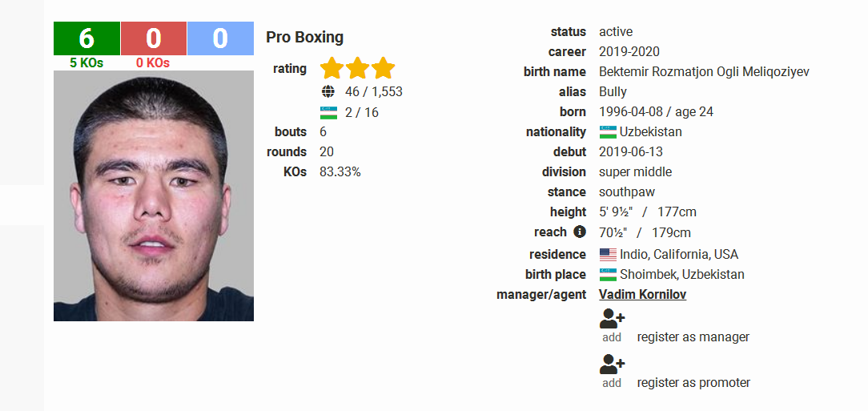Click the green 5 KOs label
Viewport: 868px width, 411px height.
(x=86, y=63)
